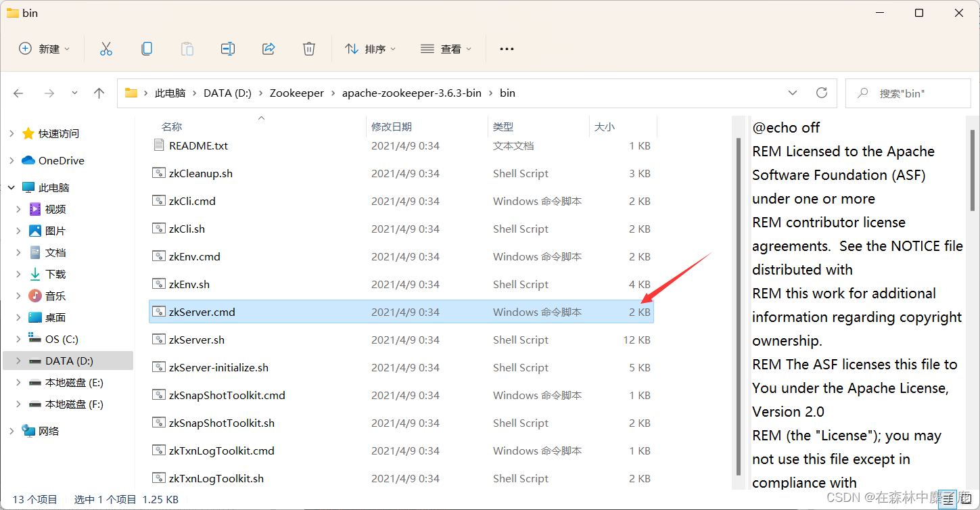
Task: Select zkEnv.cmd file name
Action: pyautogui.click(x=194, y=256)
